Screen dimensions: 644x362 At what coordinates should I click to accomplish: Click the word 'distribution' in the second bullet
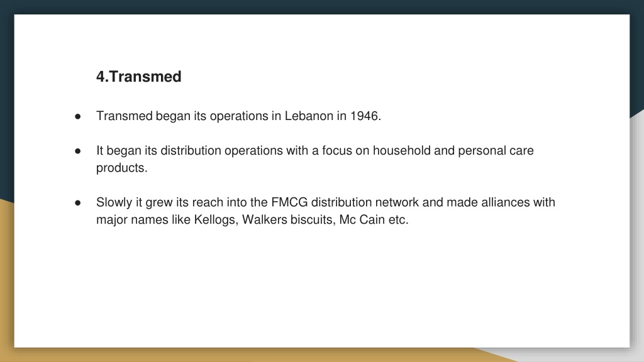[x=191, y=151]
